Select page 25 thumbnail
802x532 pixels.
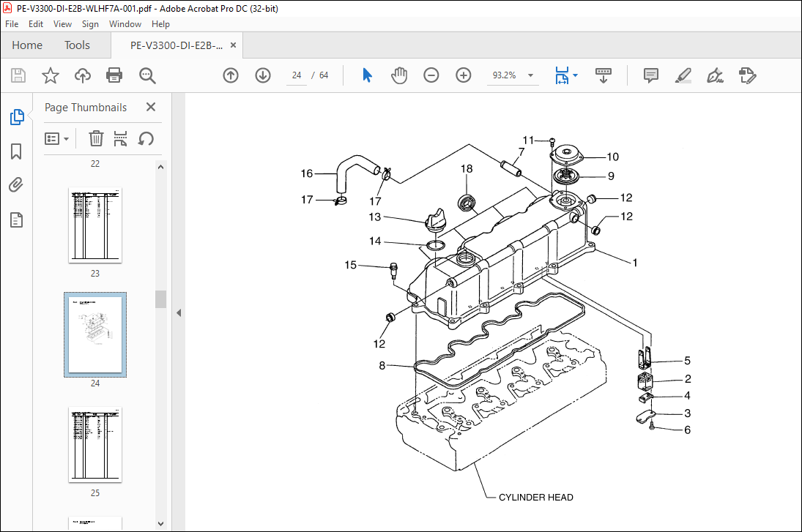click(95, 445)
